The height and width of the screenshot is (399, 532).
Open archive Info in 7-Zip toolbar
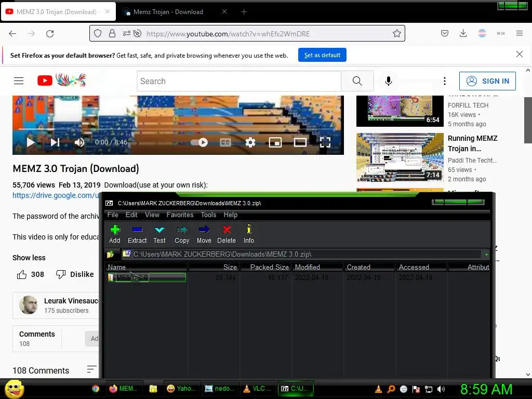click(249, 234)
